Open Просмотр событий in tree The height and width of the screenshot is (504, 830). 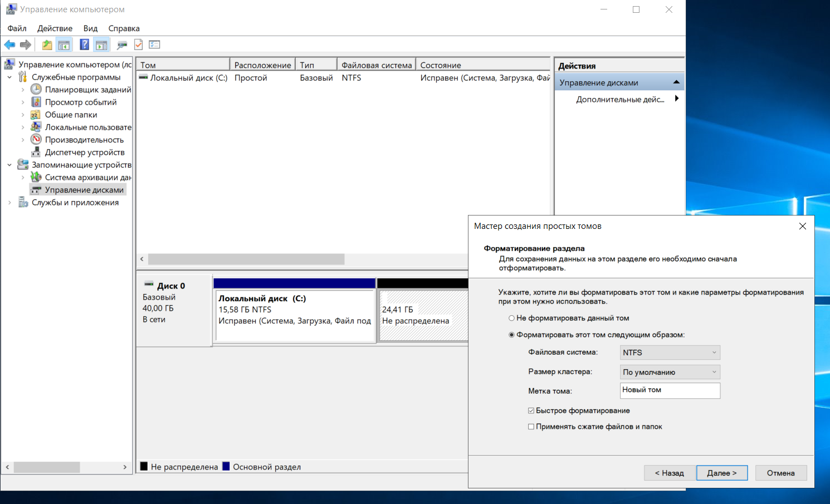[81, 102]
